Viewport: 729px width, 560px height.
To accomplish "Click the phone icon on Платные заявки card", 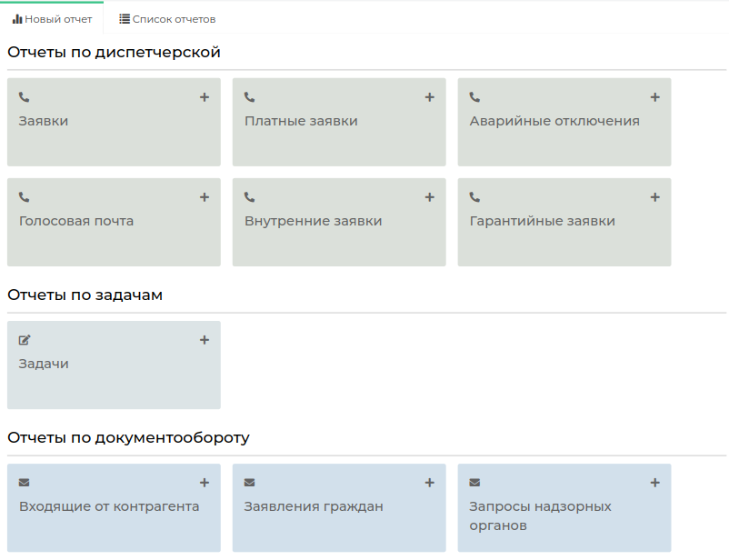I will pos(249,97).
